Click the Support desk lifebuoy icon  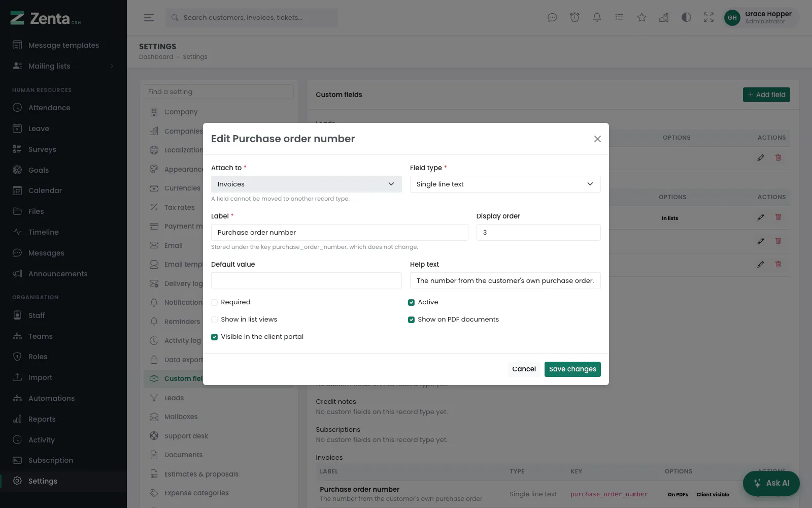[154, 436]
